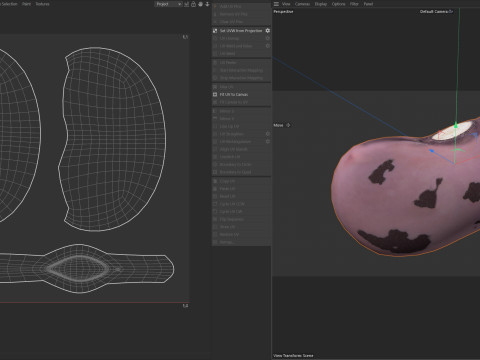The width and height of the screenshot is (480, 360).
Task: Open the viewport Filter menu
Action: 354,4
